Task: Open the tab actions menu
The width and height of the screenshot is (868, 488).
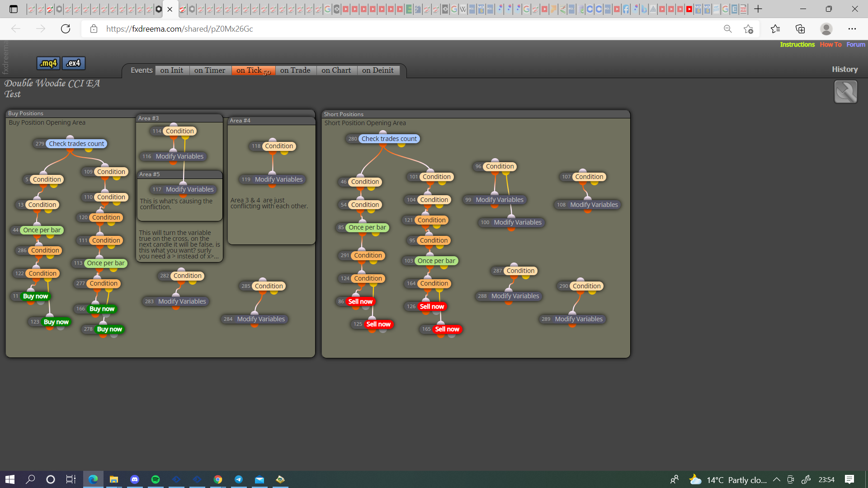Action: (14, 9)
